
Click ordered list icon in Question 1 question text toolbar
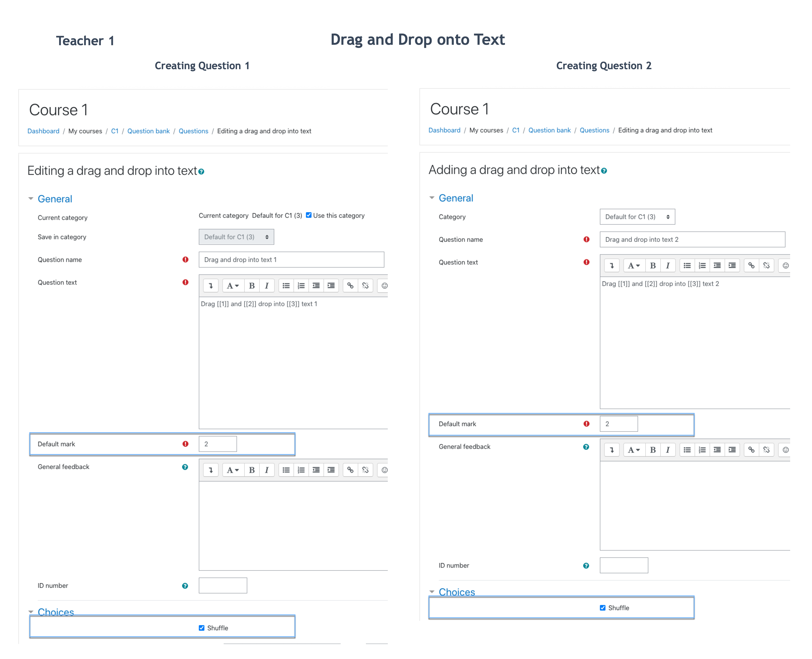click(x=301, y=286)
